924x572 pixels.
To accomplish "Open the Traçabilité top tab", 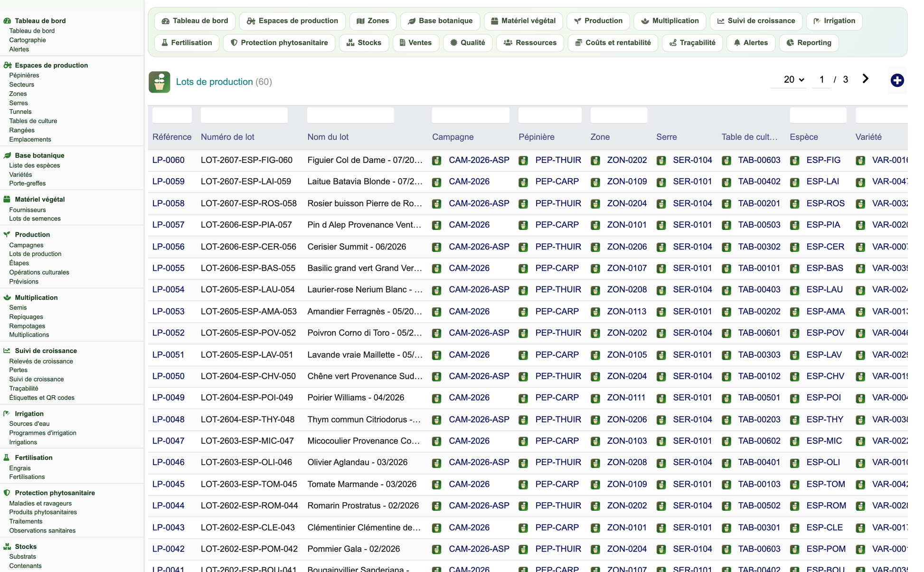I will (x=692, y=43).
